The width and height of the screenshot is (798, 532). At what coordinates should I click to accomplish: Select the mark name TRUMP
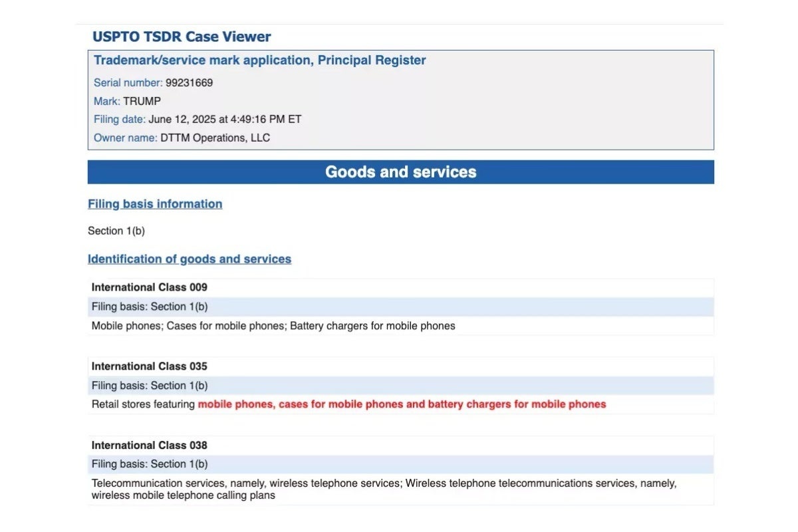coord(142,101)
